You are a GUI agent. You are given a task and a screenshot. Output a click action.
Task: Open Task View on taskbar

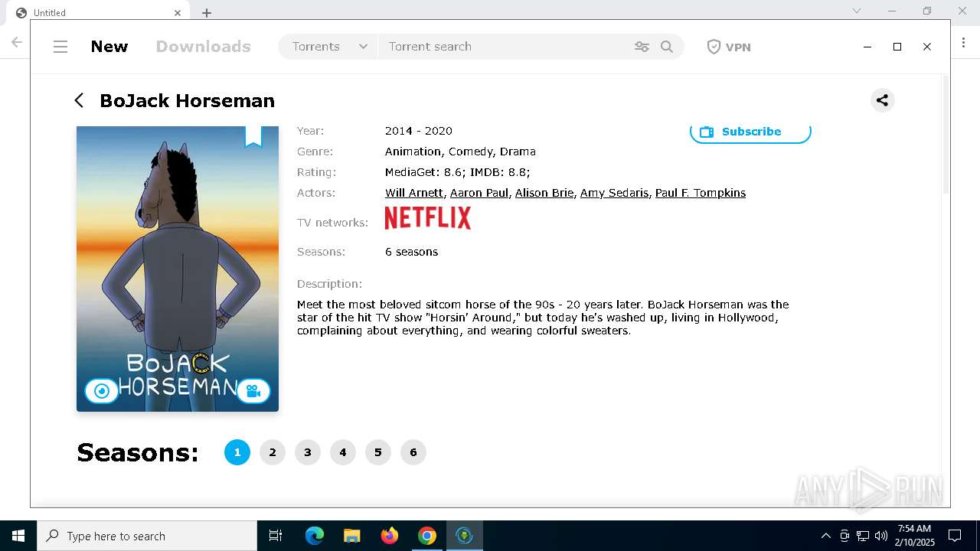point(276,536)
